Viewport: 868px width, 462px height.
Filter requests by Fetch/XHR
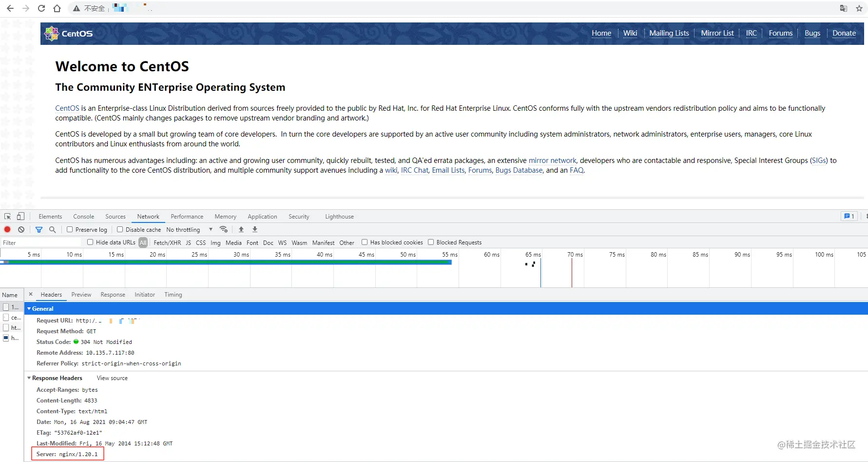coord(167,242)
